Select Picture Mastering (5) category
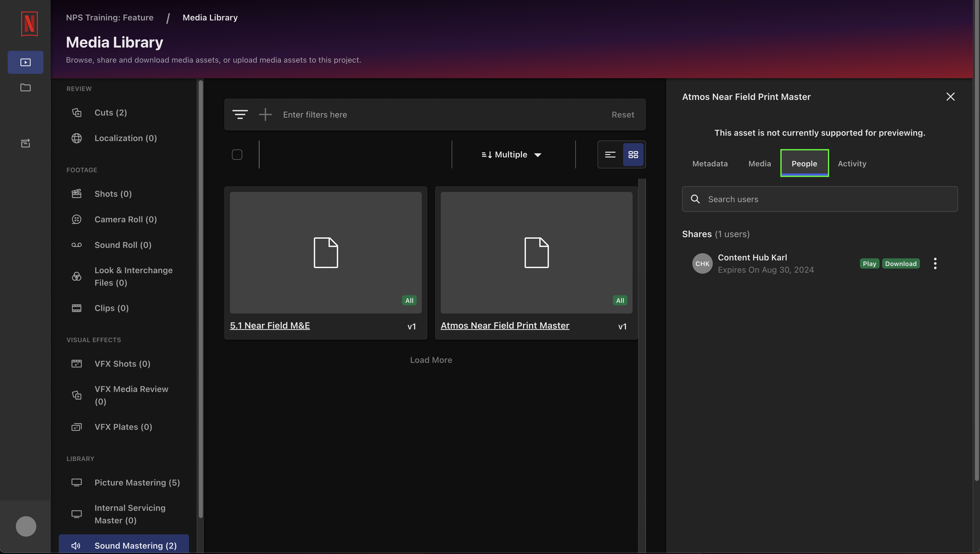The image size is (980, 554). [x=124, y=482]
